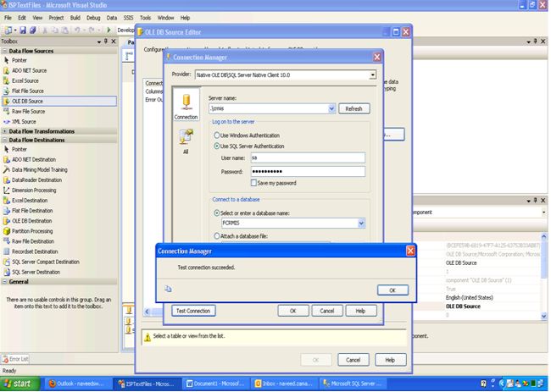
Task: Choose Flat File Destination item
Action: point(31,211)
